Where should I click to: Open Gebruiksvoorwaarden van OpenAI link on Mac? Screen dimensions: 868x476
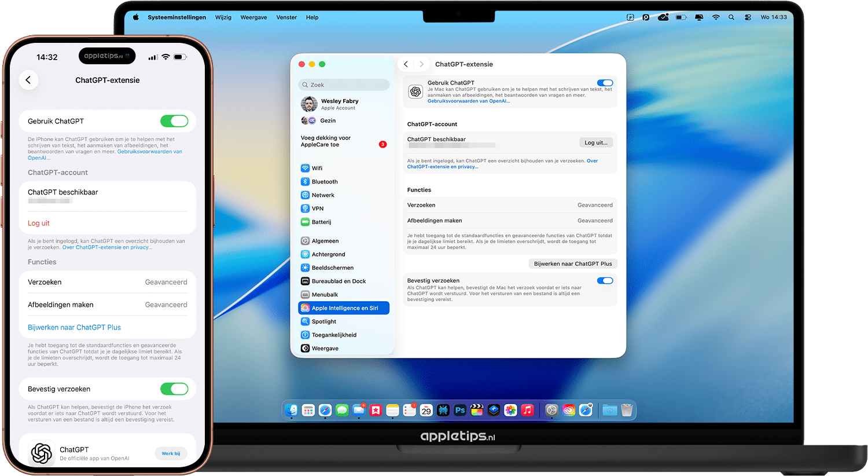coord(469,101)
